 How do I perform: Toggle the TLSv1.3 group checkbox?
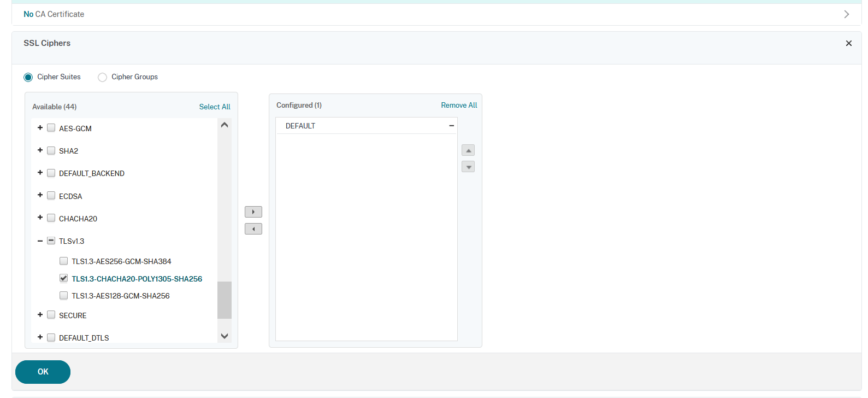coord(51,241)
